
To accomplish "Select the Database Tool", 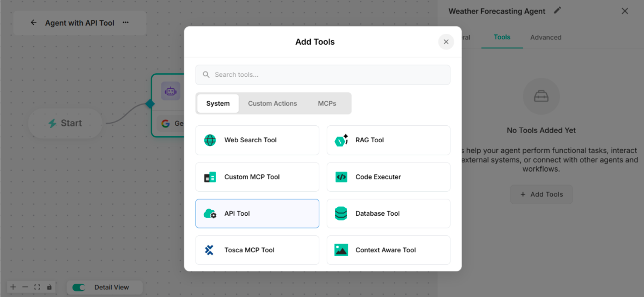I will (388, 213).
